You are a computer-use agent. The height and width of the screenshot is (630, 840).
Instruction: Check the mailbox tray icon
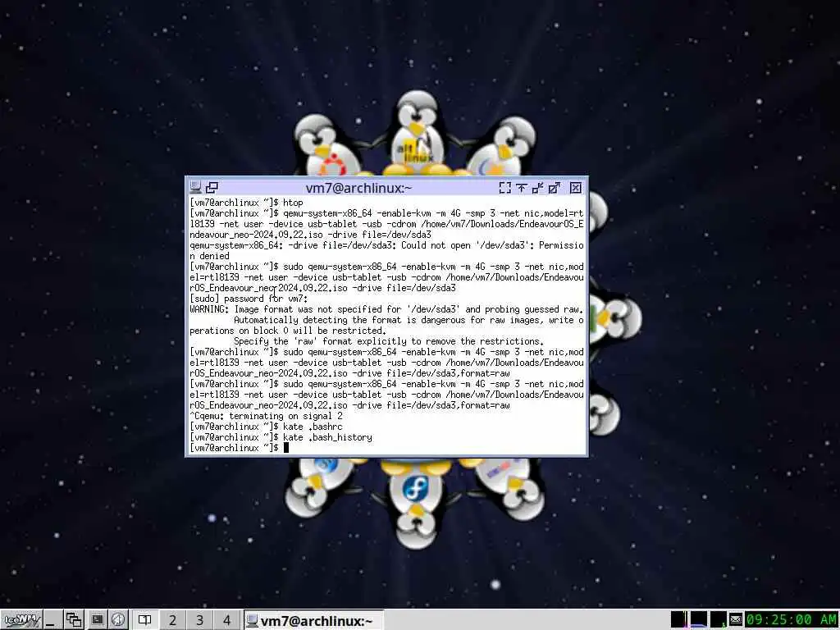coord(736,620)
